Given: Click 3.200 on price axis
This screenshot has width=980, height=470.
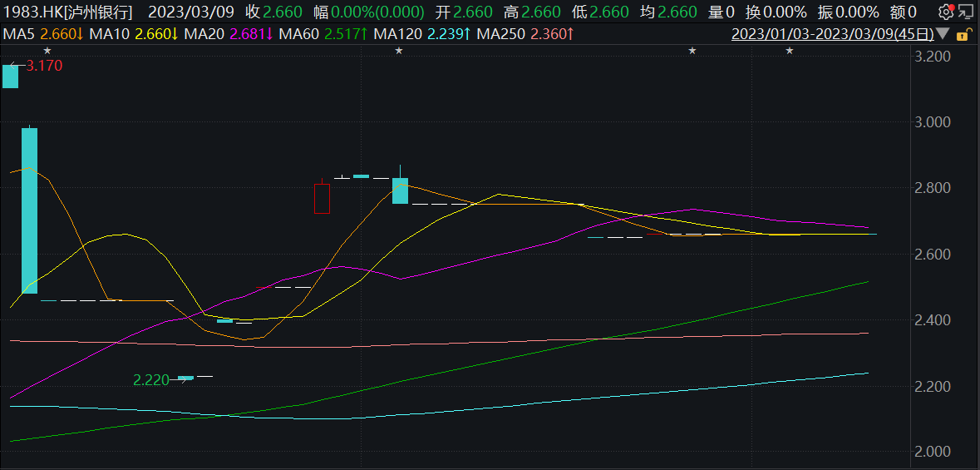Looking at the screenshot, I should click(933, 57).
